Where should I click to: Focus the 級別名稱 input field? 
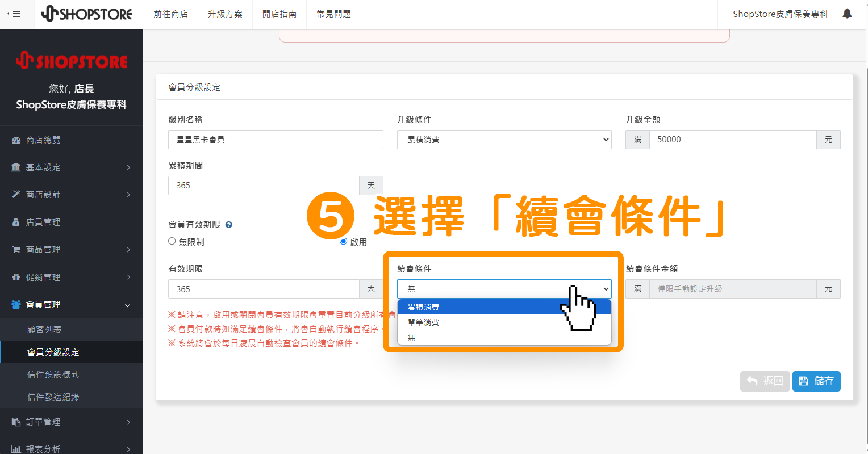click(x=276, y=140)
